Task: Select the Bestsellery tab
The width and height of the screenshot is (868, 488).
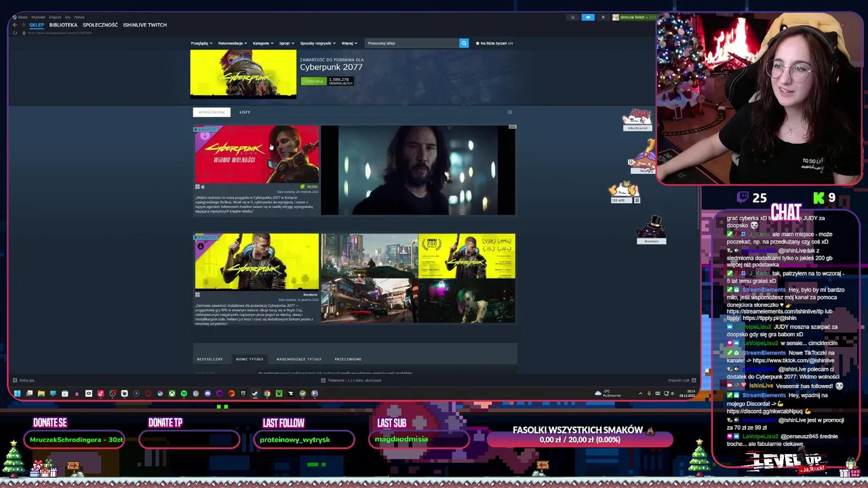Action: (210, 359)
